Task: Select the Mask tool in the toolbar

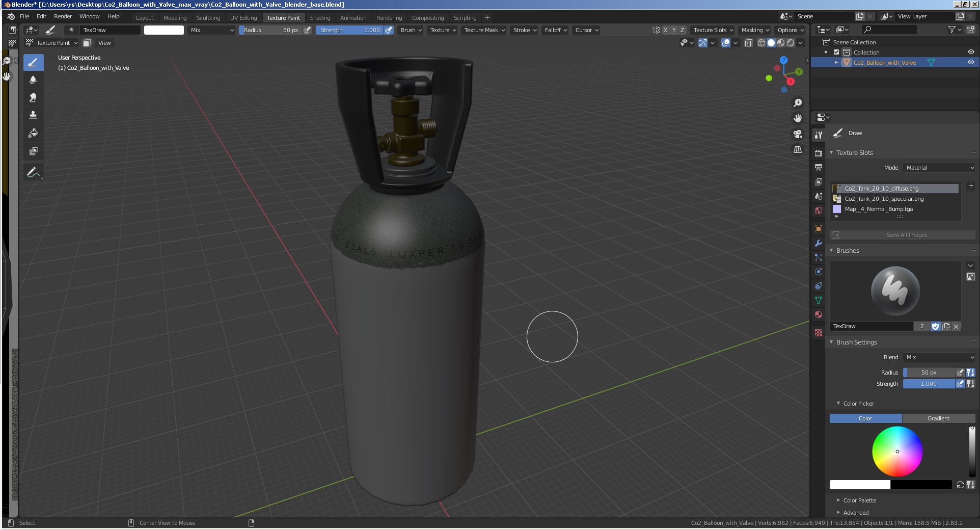Action: [33, 151]
